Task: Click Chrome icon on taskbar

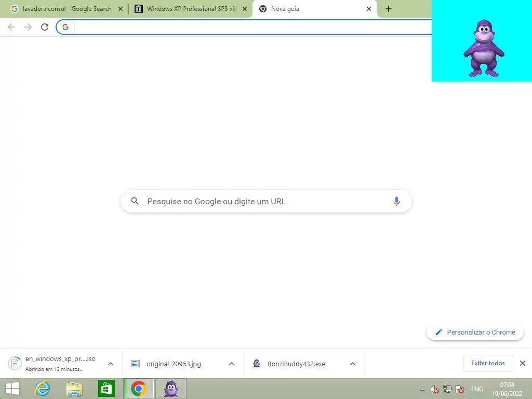Action: pyautogui.click(x=138, y=389)
